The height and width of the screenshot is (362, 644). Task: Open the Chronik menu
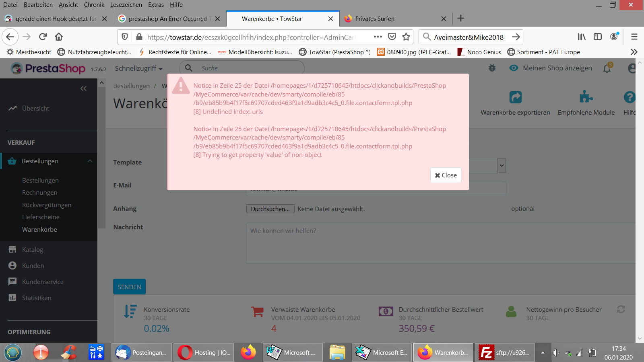tap(94, 5)
